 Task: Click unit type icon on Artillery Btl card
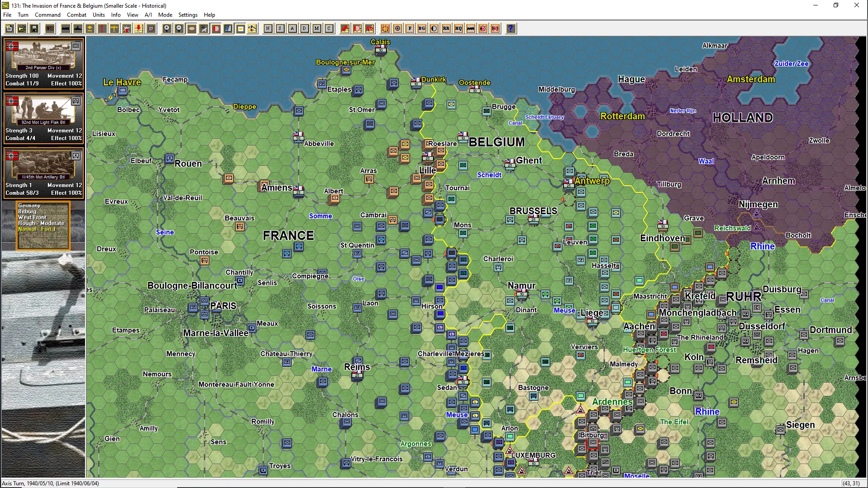click(x=76, y=155)
